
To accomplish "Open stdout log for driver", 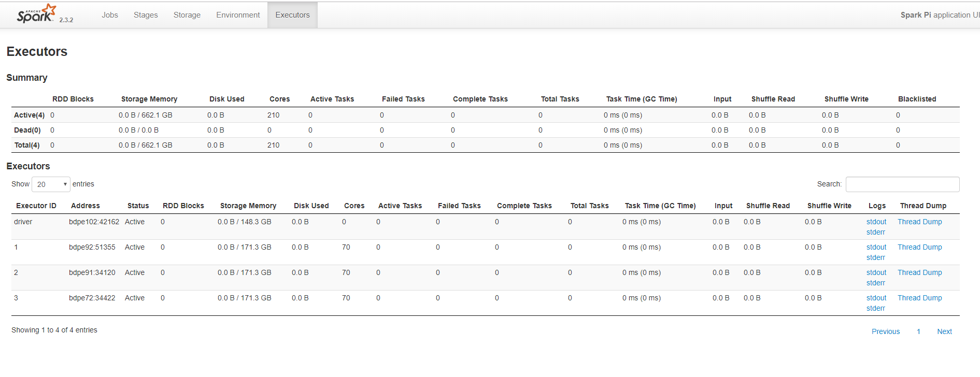I will [876, 222].
